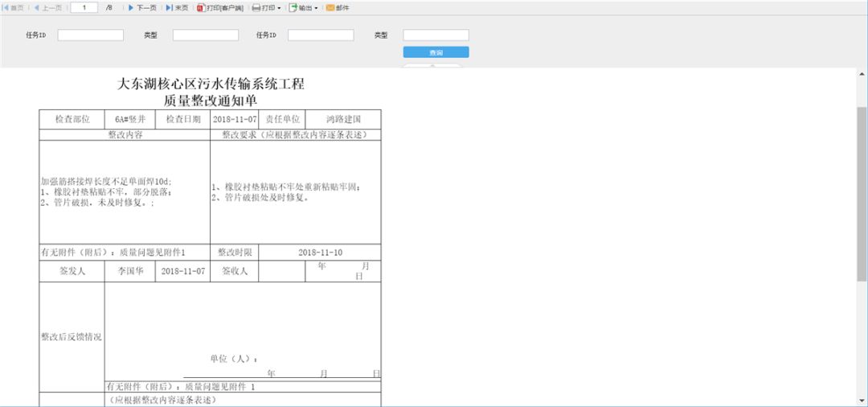This screenshot has width=868, height=407.
Task: Focus the first 类型 input field
Action: coord(206,35)
